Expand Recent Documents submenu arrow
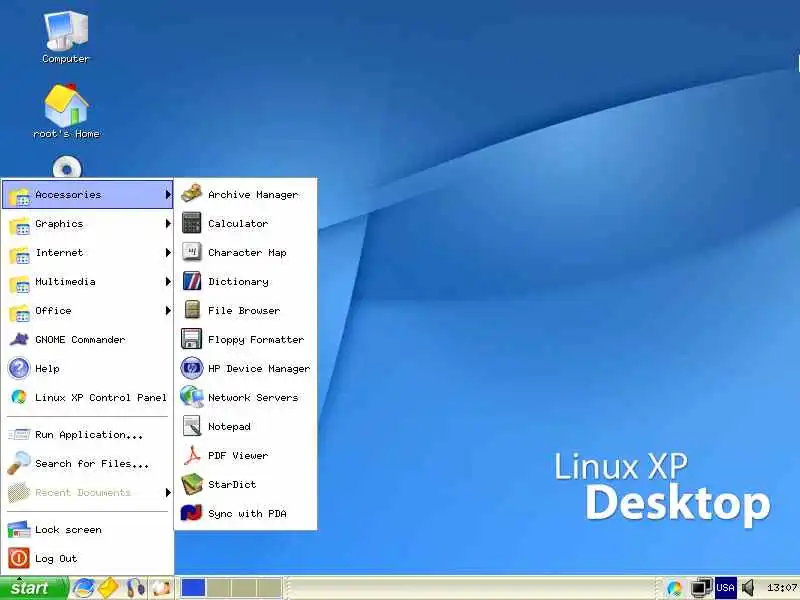Screen dimensions: 800x600 (x=168, y=492)
